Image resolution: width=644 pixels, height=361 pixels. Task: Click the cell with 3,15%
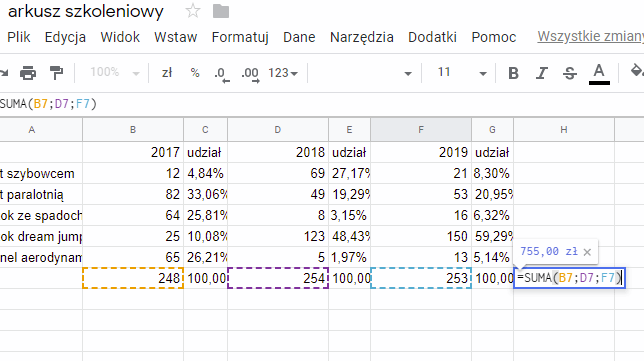click(x=350, y=215)
